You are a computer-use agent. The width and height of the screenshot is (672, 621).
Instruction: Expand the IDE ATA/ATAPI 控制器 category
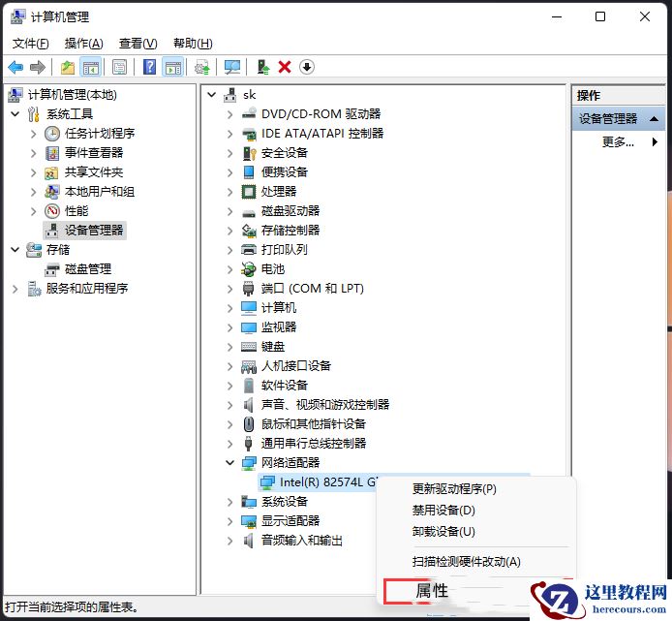coord(230,134)
